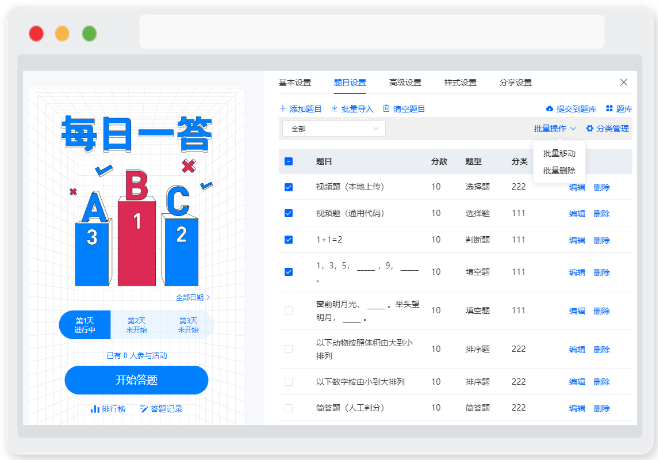The image size is (658, 460).
Task: Click the cloud icon for 提交到题库
Action: (549, 109)
